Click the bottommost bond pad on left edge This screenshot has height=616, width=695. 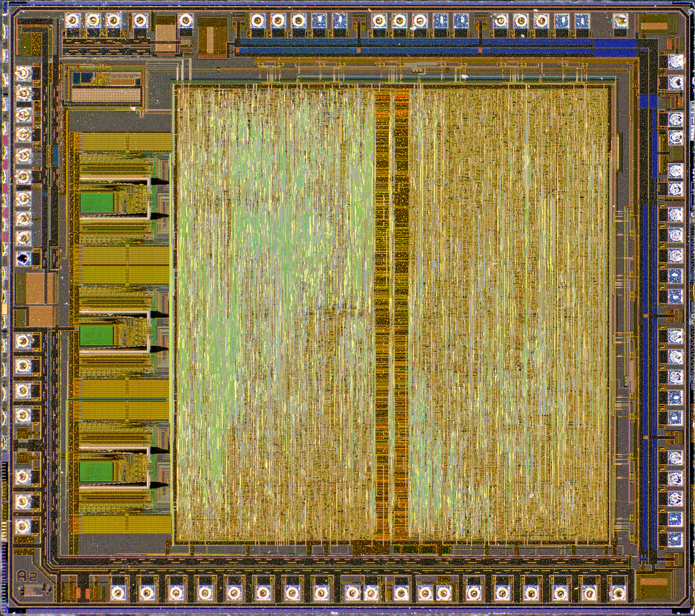tap(23, 527)
